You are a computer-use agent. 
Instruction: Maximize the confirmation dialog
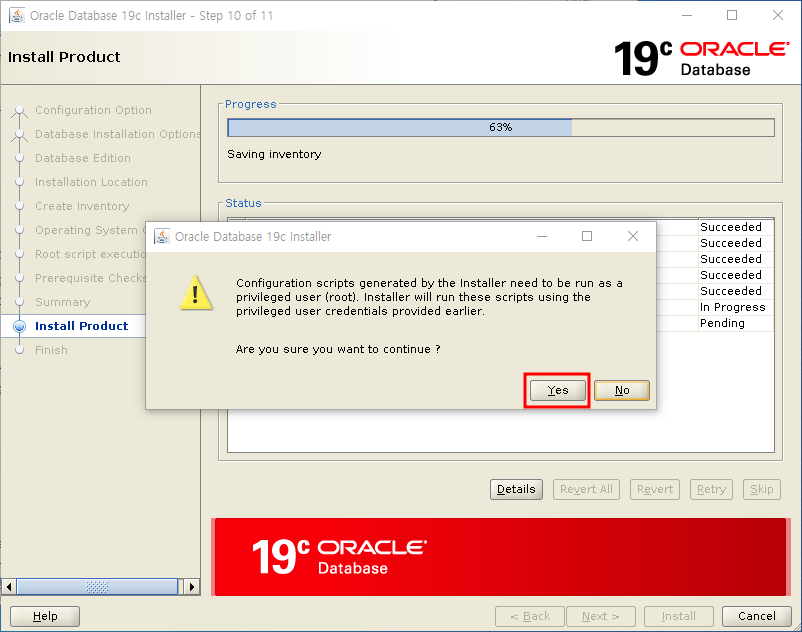click(587, 236)
